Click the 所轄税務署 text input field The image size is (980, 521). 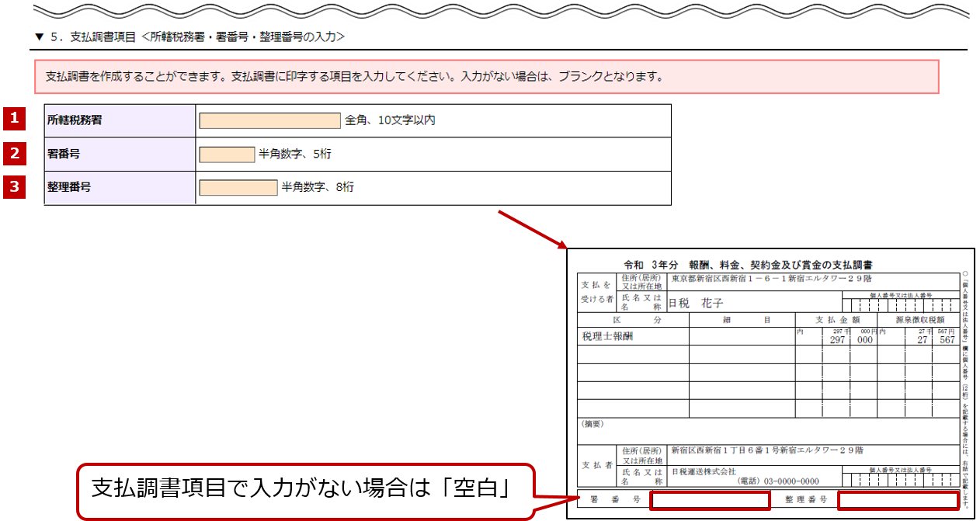click(269, 120)
